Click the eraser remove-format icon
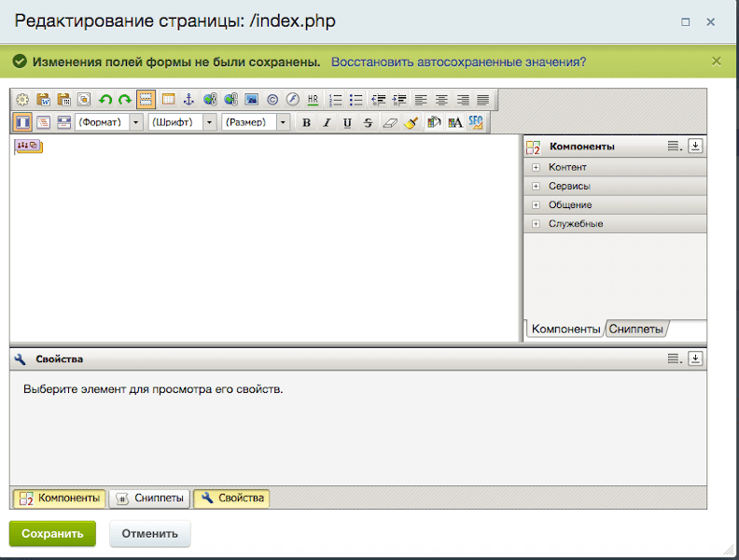The width and height of the screenshot is (739, 560). pos(390,122)
